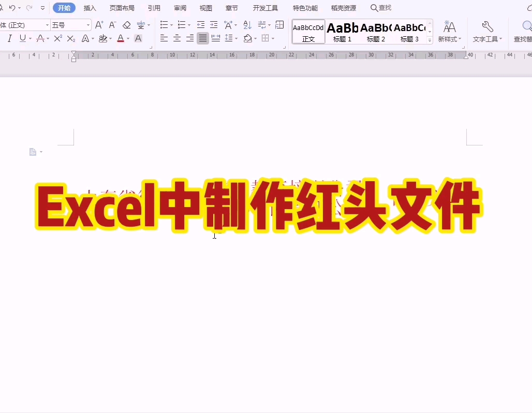
Task: Open the Phonetic Guide (拼音指南) tool
Action: click(140, 24)
